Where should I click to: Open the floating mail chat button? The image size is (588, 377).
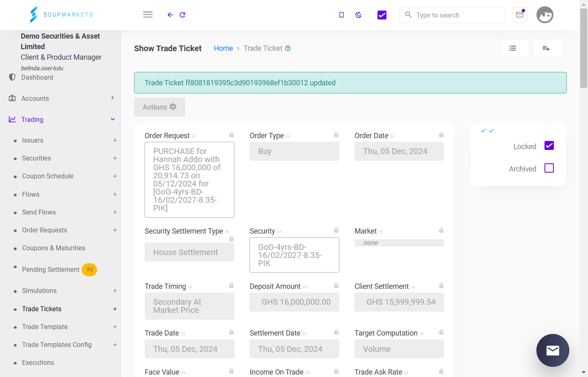tap(553, 350)
